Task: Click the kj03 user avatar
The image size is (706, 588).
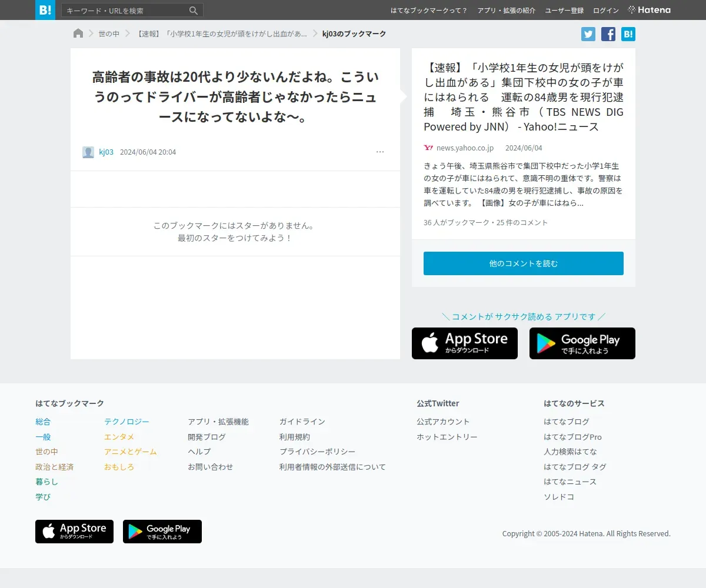Action: click(88, 152)
